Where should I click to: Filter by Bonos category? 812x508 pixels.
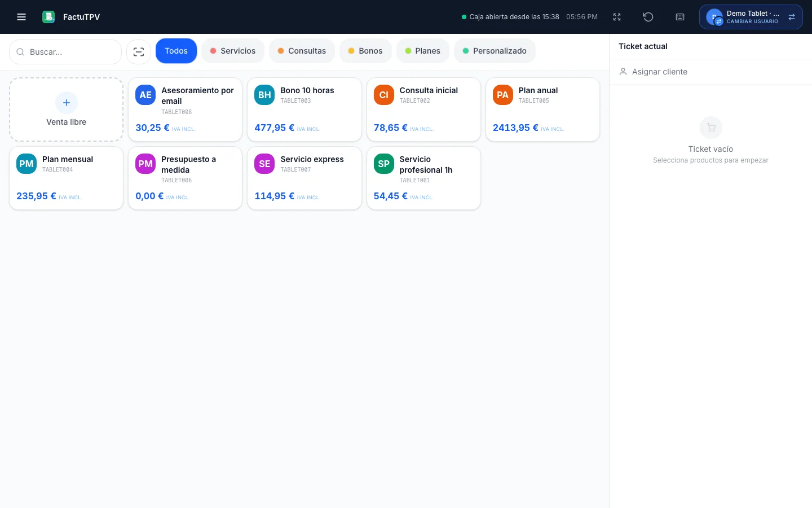click(x=365, y=51)
